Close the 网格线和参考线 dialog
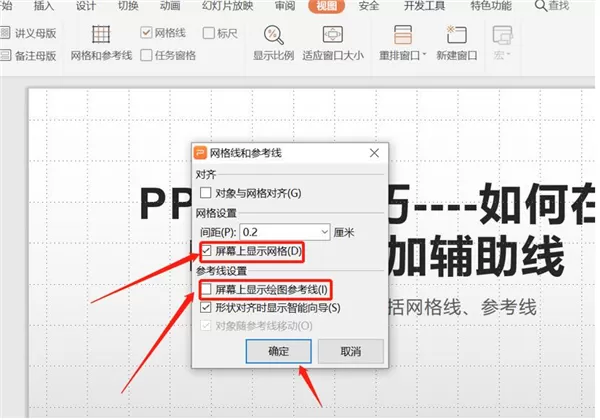Viewport: 600px width, 420px height. click(374, 153)
